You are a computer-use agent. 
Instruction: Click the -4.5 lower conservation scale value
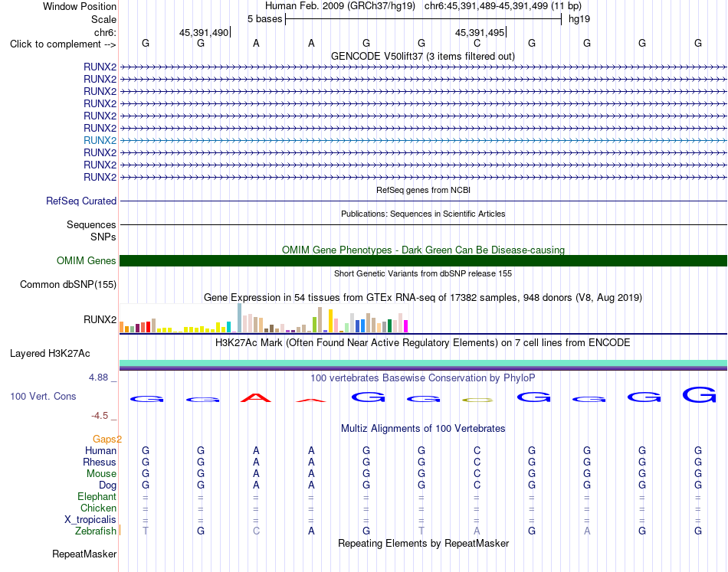point(100,415)
